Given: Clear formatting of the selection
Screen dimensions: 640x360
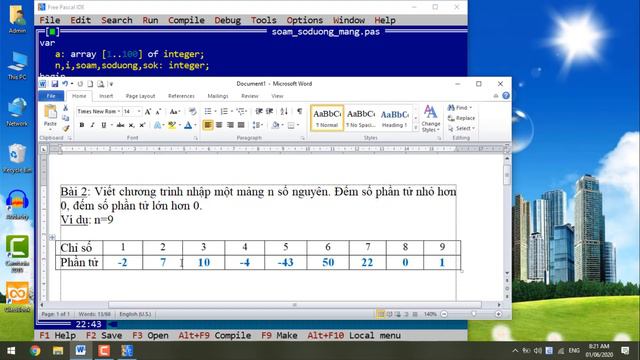Looking at the screenshot, I should coord(192,111).
